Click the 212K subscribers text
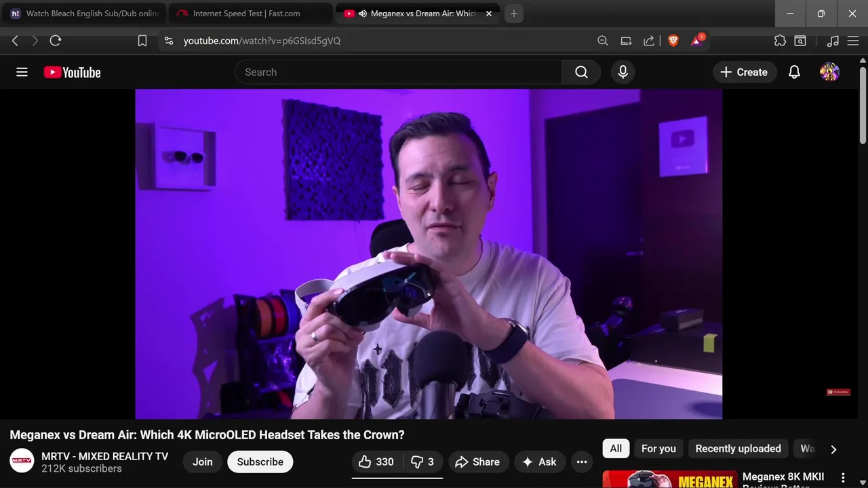This screenshot has width=868, height=488. click(81, 469)
